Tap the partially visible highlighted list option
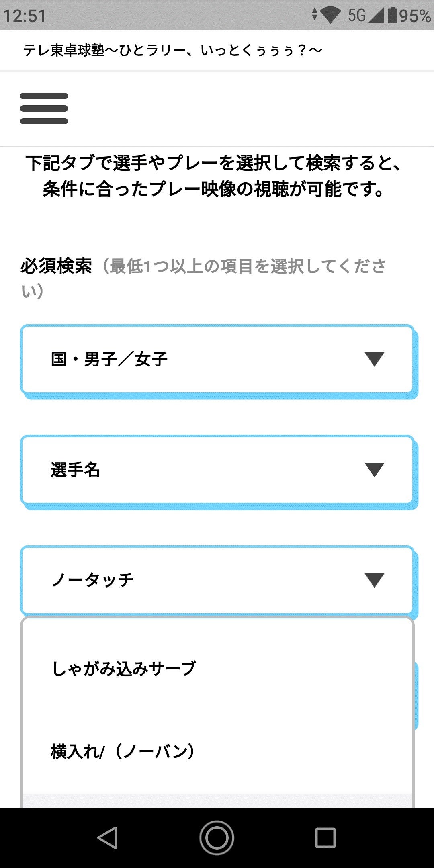 217,800
